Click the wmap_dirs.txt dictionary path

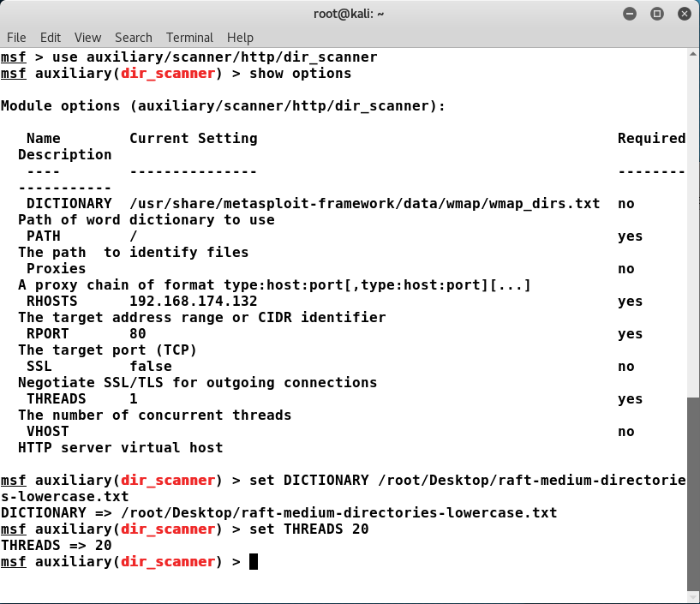click(365, 204)
